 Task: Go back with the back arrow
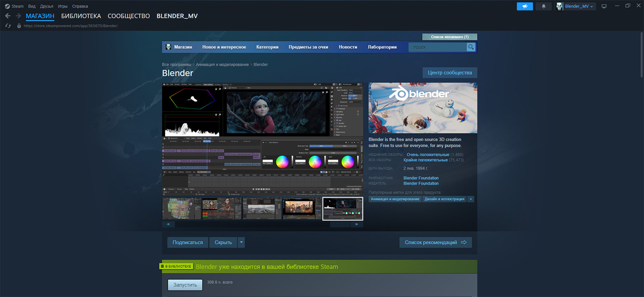[8, 16]
